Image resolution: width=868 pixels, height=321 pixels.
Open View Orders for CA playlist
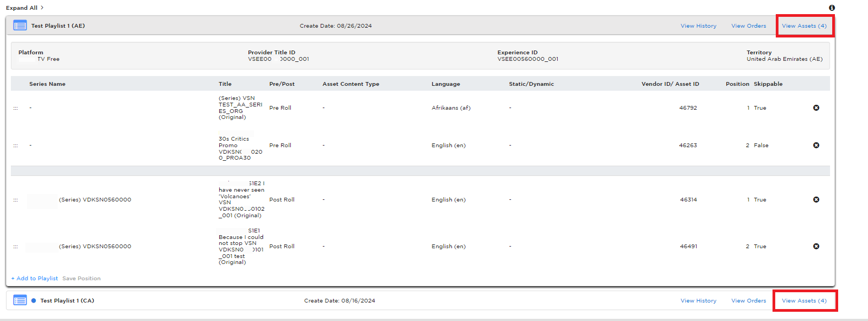(749, 301)
